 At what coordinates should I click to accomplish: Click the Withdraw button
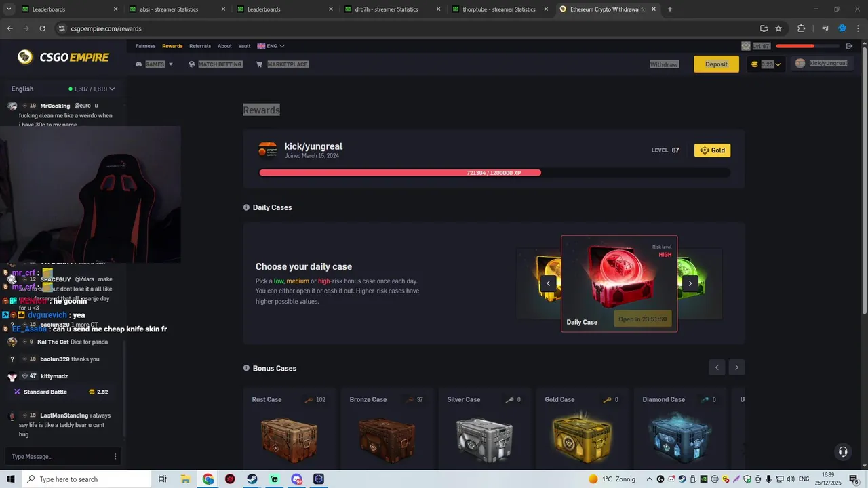pos(664,64)
